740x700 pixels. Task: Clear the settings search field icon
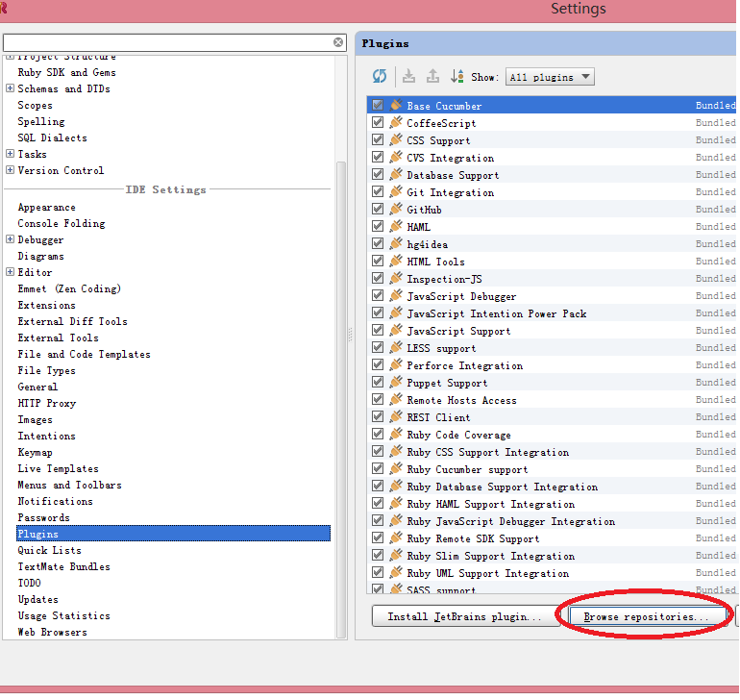click(338, 42)
